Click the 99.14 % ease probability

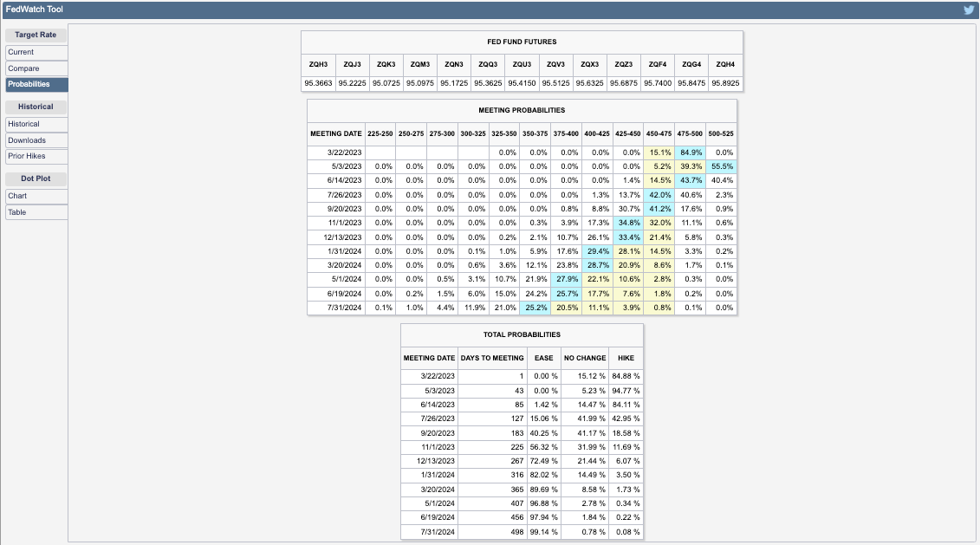(544, 532)
